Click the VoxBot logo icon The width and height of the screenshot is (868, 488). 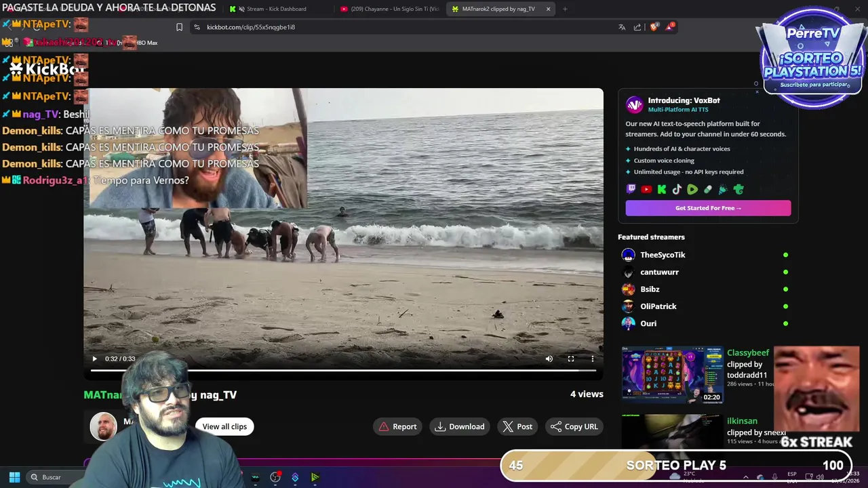coord(634,104)
